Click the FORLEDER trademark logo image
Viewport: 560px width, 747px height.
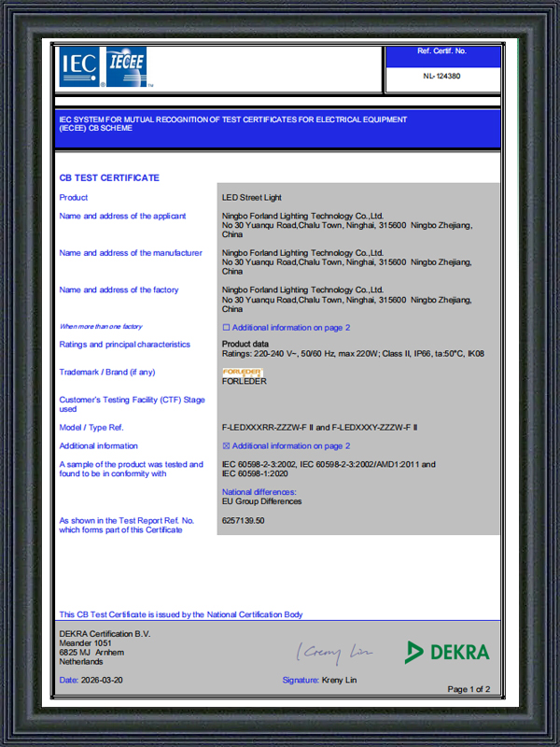[x=243, y=372]
